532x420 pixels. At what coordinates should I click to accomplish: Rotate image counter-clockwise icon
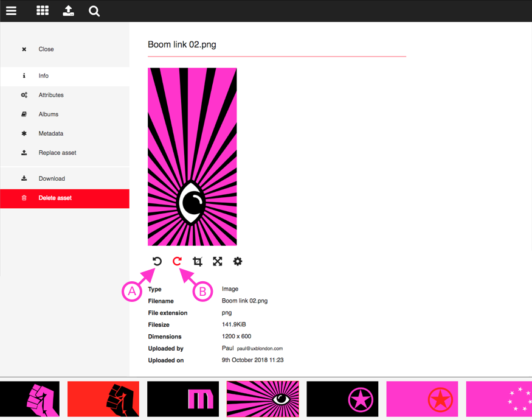157,261
